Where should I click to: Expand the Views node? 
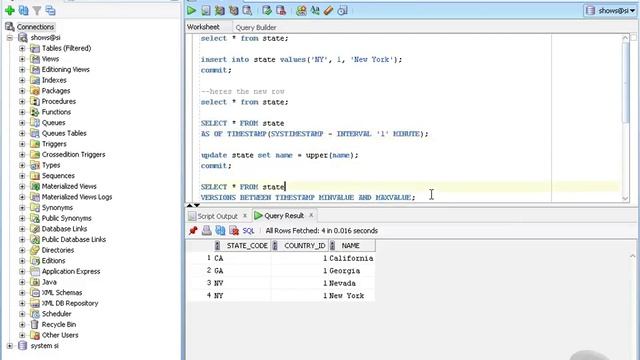(22, 59)
